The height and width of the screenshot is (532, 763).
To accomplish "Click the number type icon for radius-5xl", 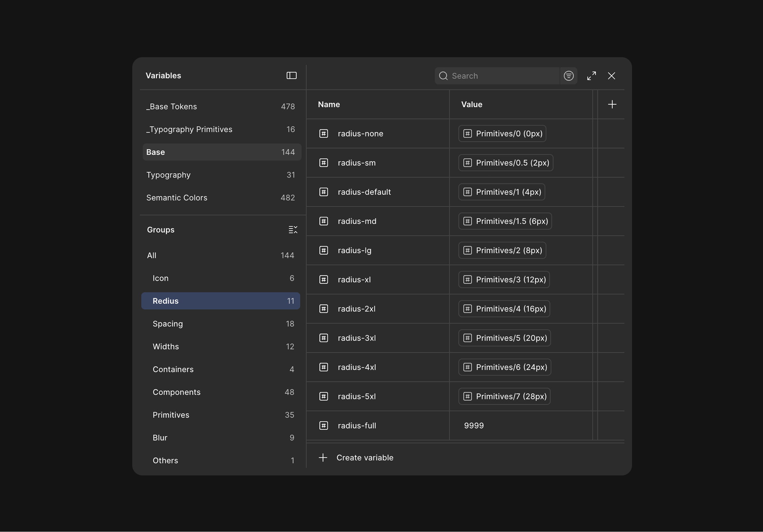I will coord(324,396).
